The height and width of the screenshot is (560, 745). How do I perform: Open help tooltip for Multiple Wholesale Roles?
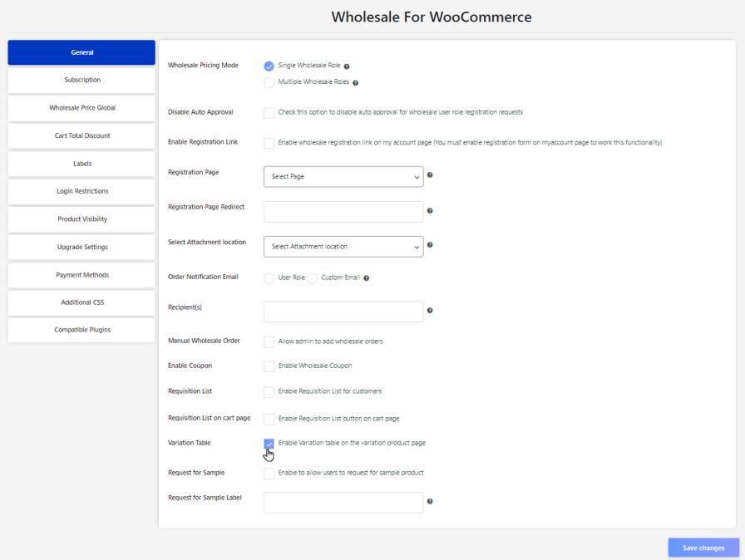355,83
